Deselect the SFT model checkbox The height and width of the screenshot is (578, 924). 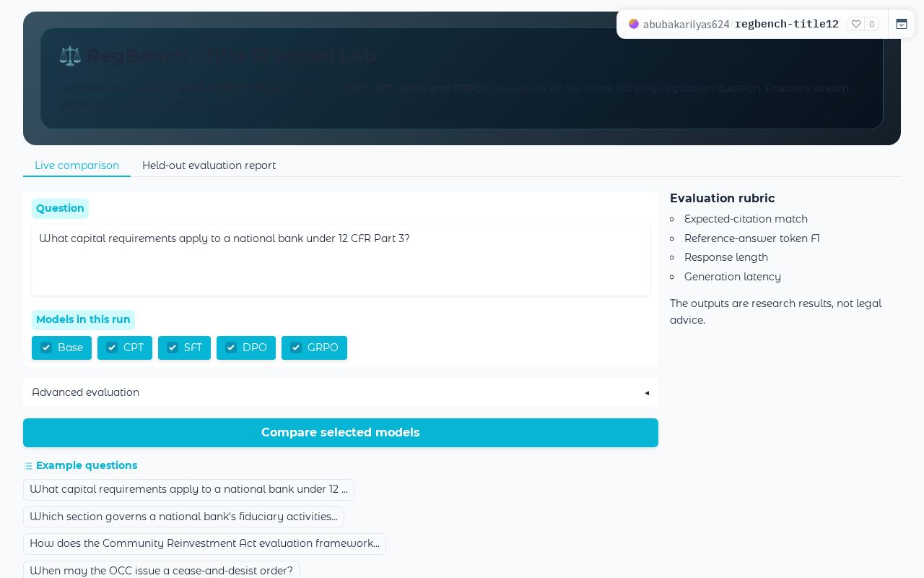pyautogui.click(x=173, y=348)
